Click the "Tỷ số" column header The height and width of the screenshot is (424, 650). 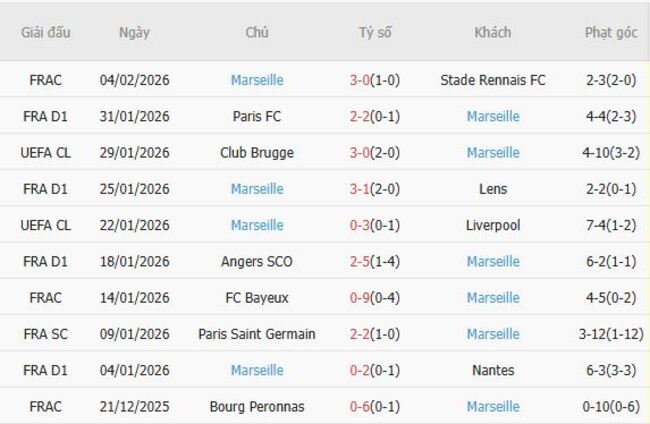pyautogui.click(x=375, y=32)
